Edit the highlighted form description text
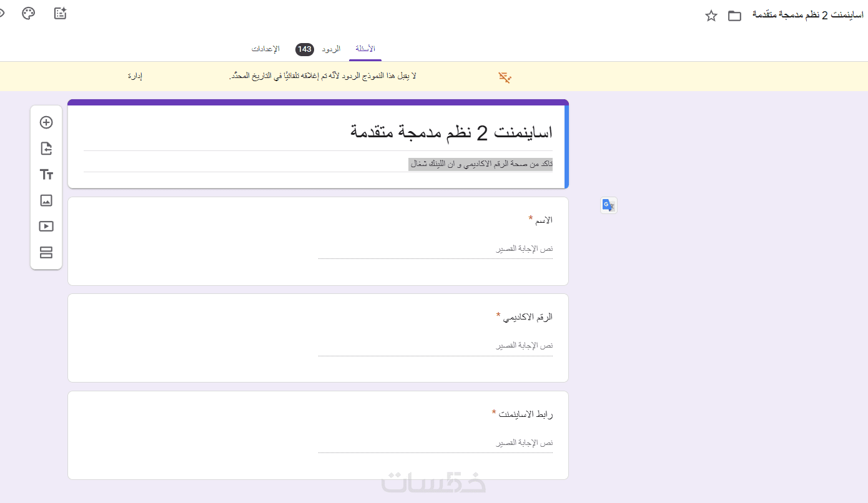The height and width of the screenshot is (503, 868). click(481, 164)
